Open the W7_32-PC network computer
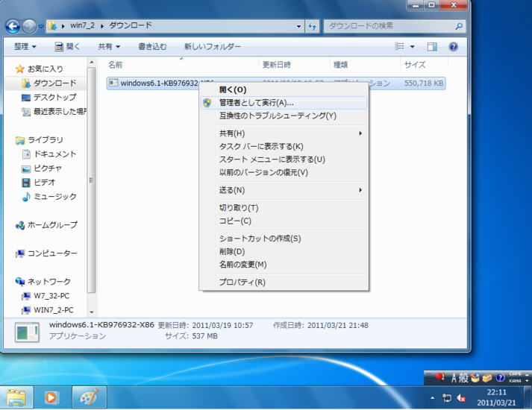The width and height of the screenshot is (532, 410). tap(45, 296)
